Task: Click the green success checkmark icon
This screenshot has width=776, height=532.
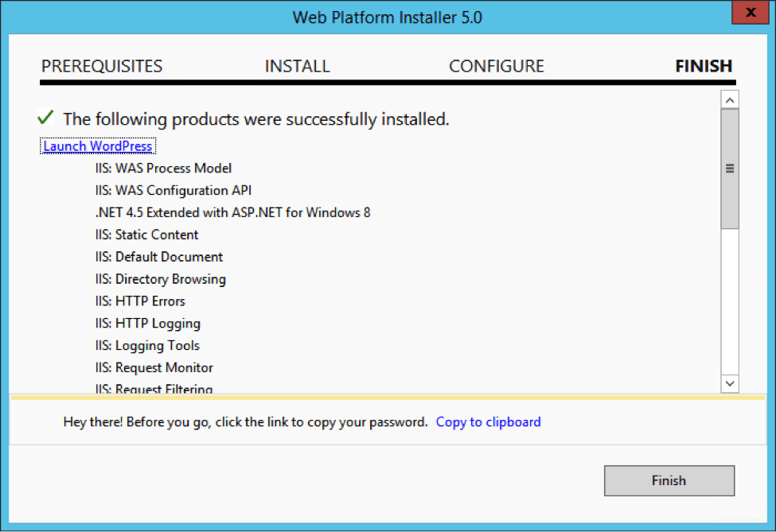Action: 45,116
